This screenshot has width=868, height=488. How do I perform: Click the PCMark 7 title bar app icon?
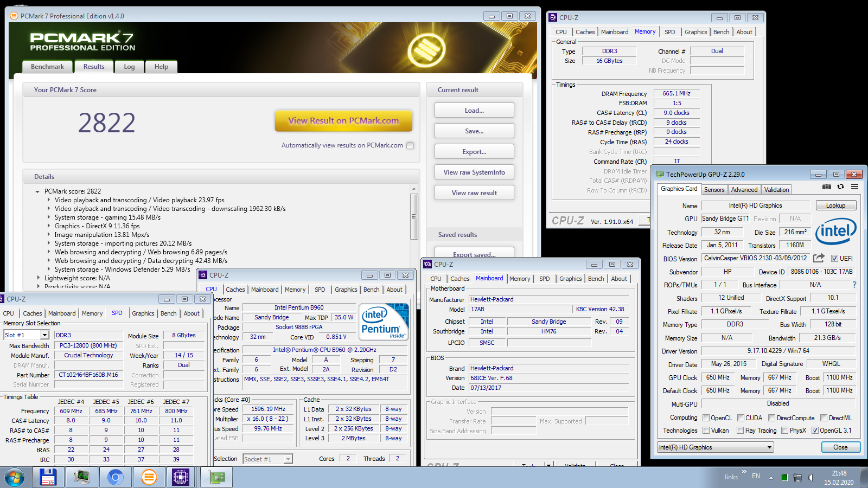[14, 16]
